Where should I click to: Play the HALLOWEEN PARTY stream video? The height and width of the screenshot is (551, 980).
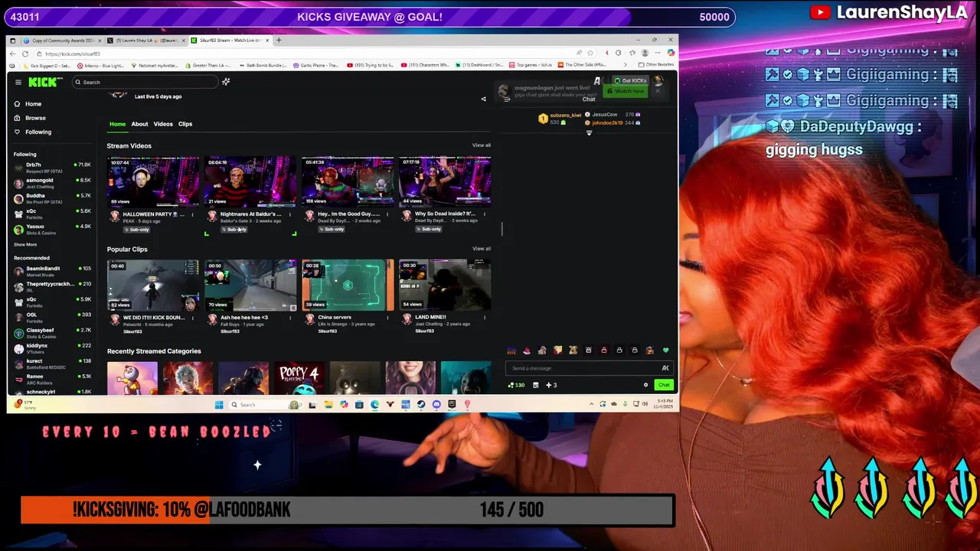(x=153, y=182)
